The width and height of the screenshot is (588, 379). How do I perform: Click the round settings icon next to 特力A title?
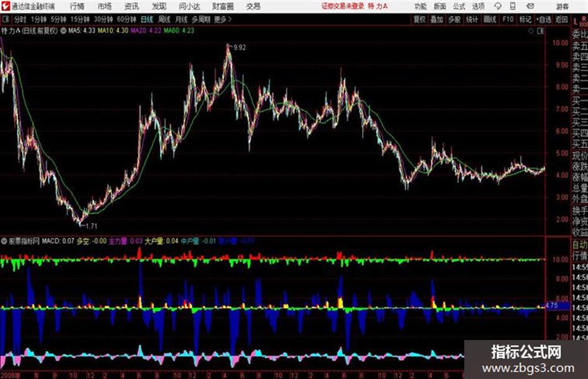(x=63, y=30)
